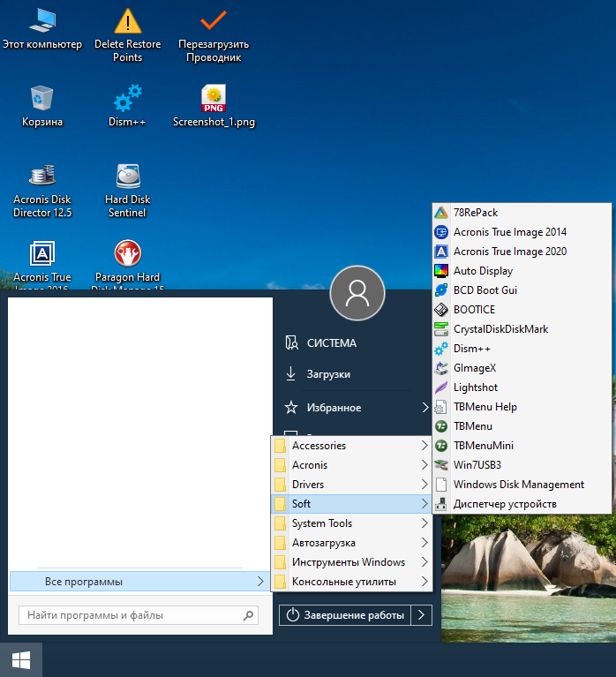The width and height of the screenshot is (616, 677).
Task: Open BCD Boot Gui icon
Action: click(x=440, y=290)
